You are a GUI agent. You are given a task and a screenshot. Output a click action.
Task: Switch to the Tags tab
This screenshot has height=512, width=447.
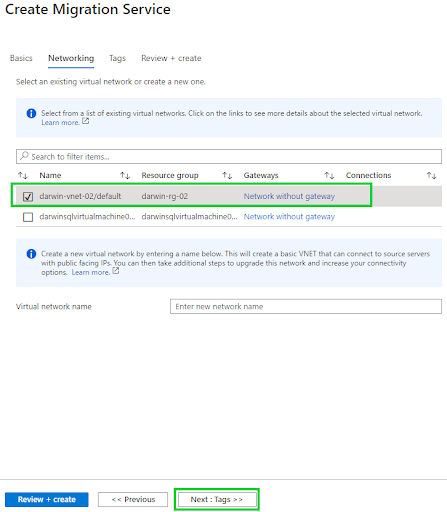tap(117, 58)
